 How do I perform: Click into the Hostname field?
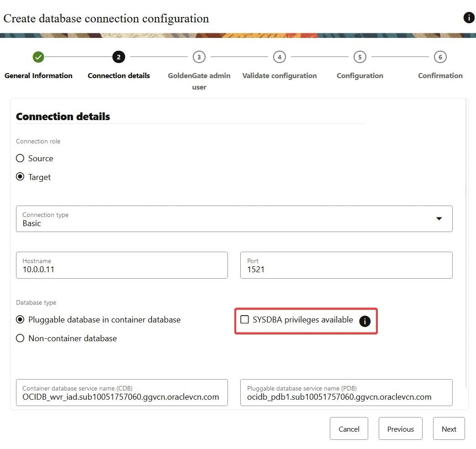click(122, 269)
